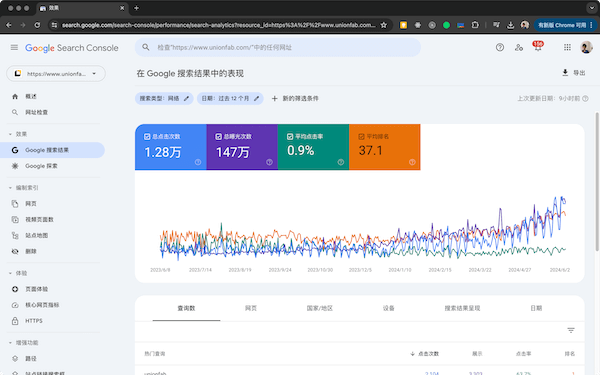Open notifications bell with red badge

coord(538,47)
